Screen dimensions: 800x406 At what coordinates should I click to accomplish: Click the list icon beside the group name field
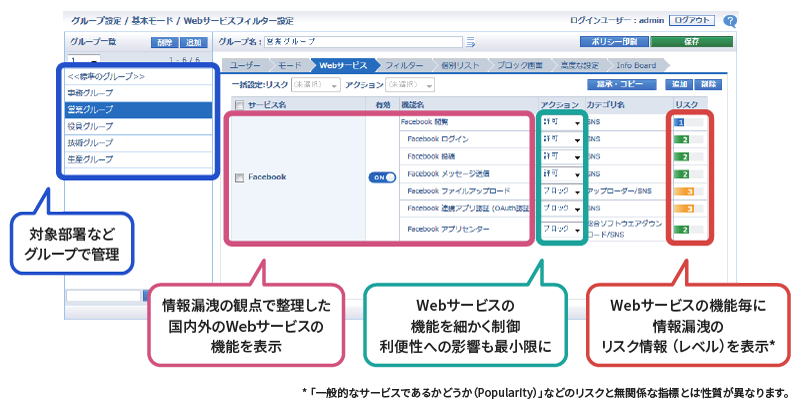coord(469,42)
